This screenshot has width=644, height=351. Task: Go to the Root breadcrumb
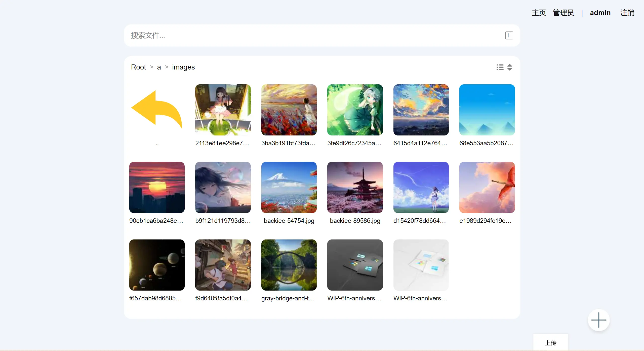(138, 67)
